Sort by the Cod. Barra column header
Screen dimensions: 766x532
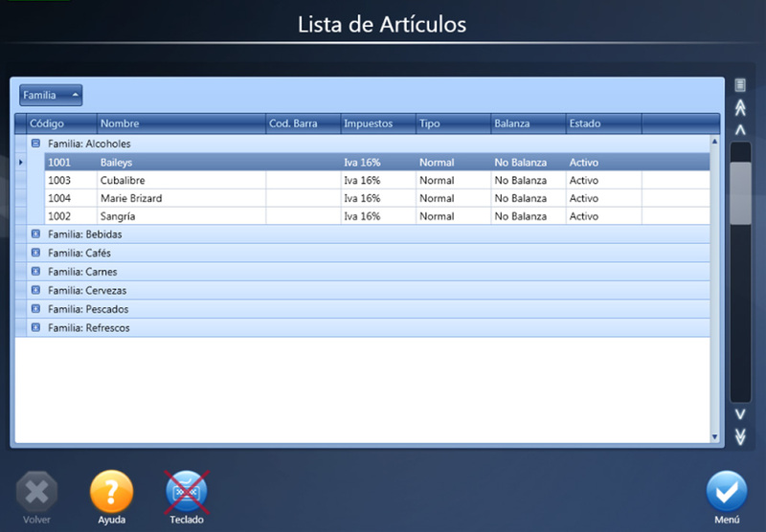pos(303,123)
